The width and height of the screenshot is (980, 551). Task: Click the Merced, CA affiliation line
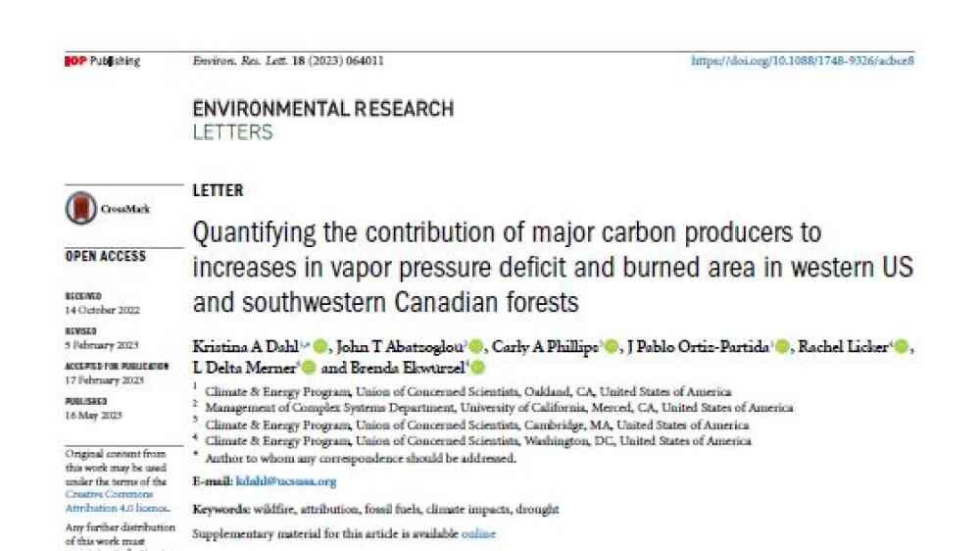[x=499, y=408]
